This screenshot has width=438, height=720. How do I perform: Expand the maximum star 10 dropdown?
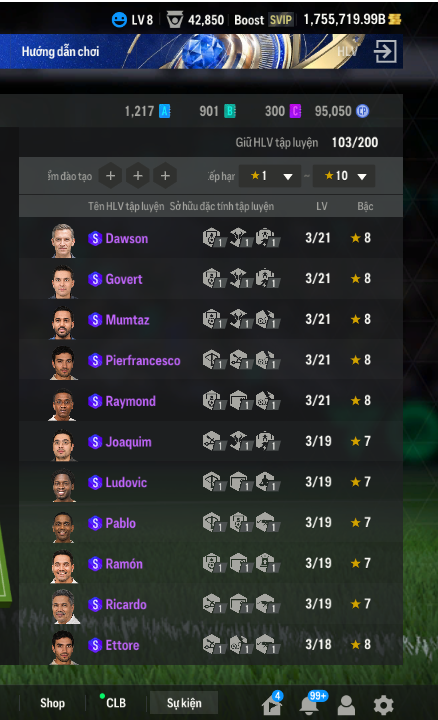coord(344,176)
